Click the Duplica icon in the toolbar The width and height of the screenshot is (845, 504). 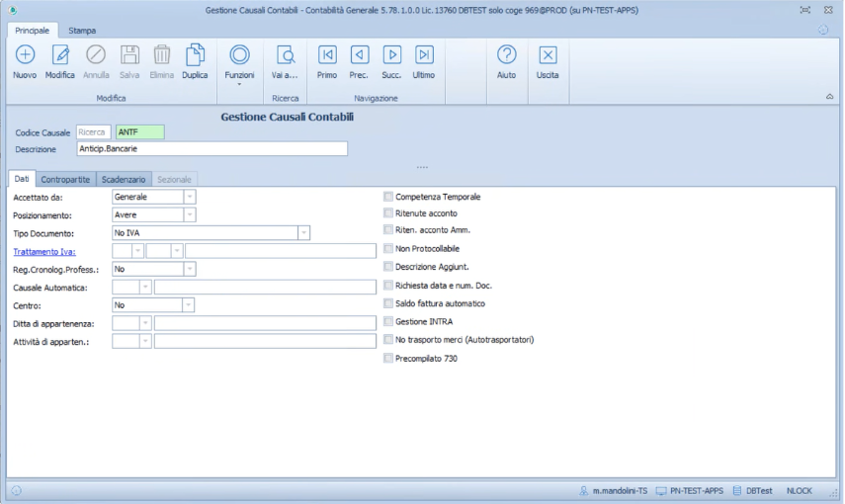[x=195, y=55]
